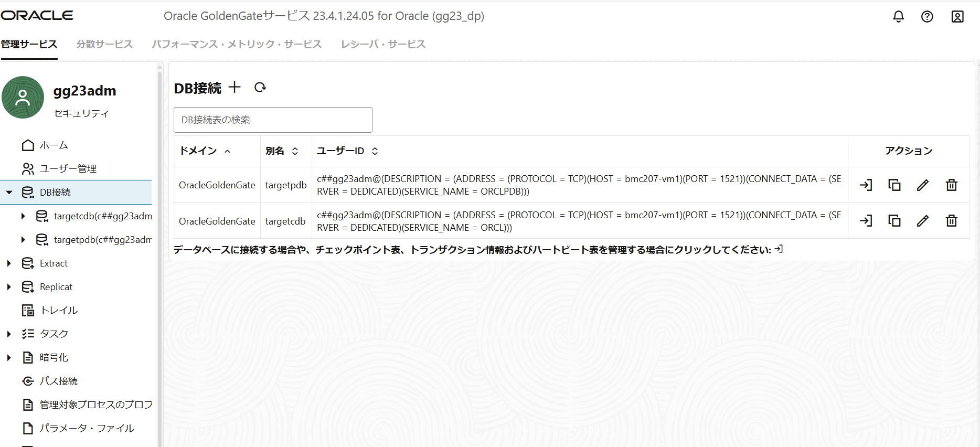The image size is (980, 447).
Task: Click the targetpdb alias cell
Action: click(286, 185)
